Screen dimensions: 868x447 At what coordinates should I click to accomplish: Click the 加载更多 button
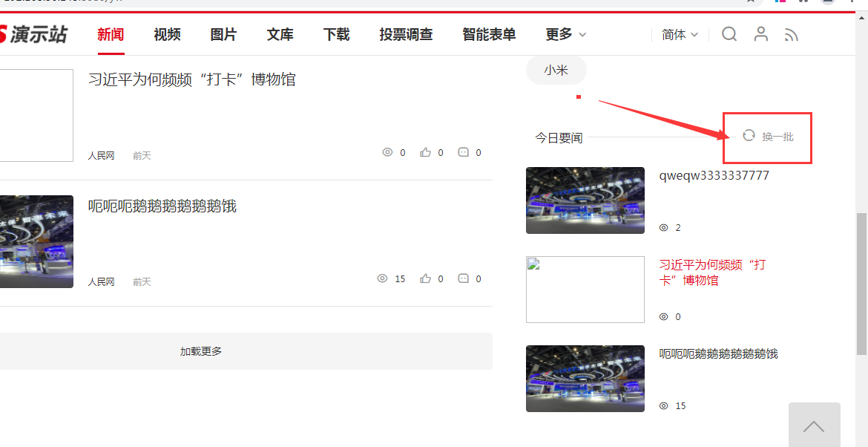246,351
